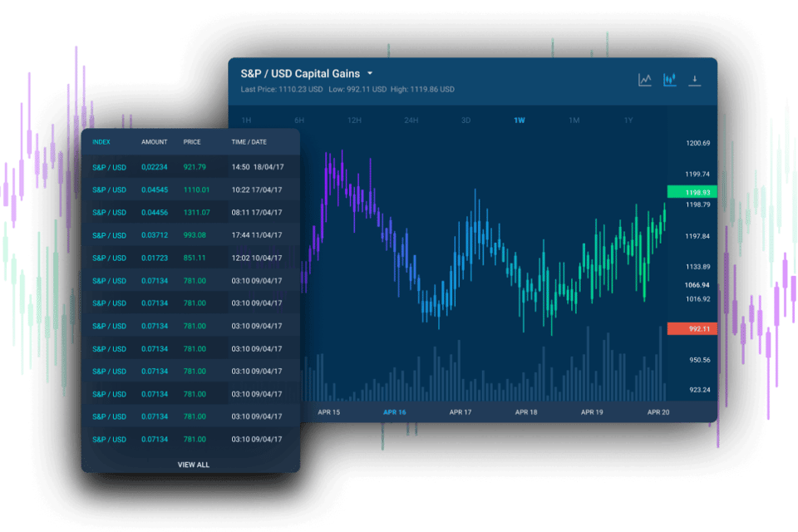Select the 12H timeframe tab

(354, 121)
